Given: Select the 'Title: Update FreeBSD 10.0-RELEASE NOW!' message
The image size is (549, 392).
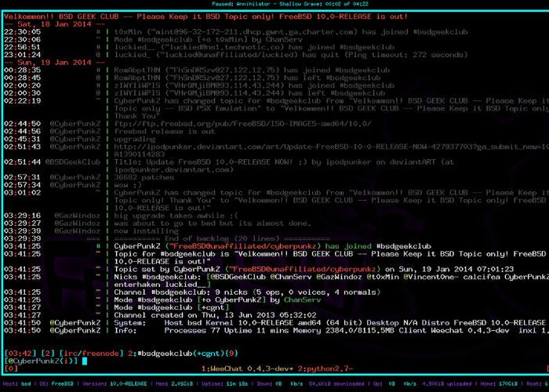Looking at the screenshot, I should pyautogui.click(x=284, y=166).
